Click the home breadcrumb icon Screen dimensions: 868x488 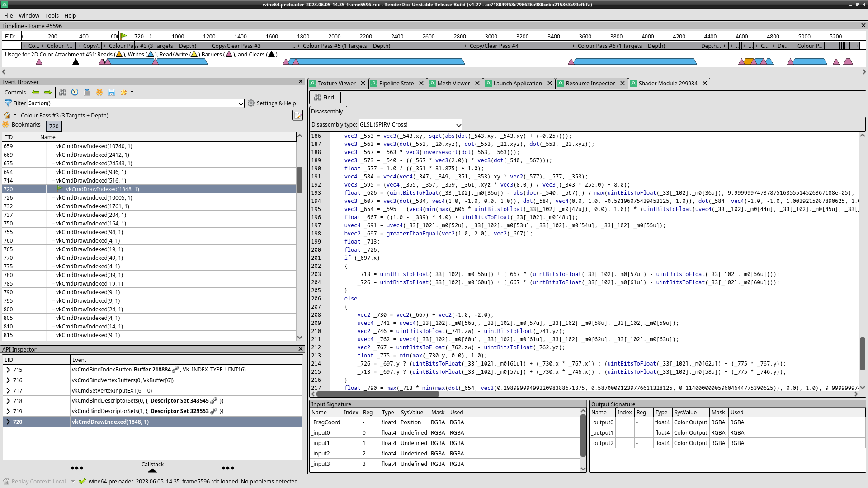7,115
